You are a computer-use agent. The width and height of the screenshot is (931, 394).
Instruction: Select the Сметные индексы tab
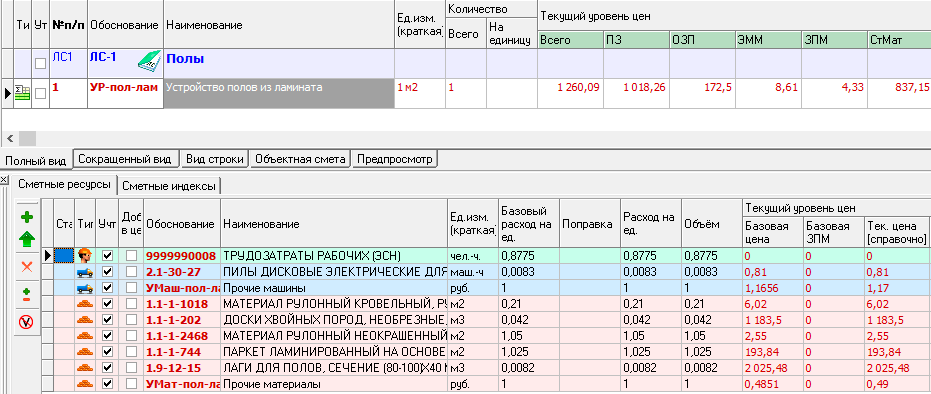(169, 186)
